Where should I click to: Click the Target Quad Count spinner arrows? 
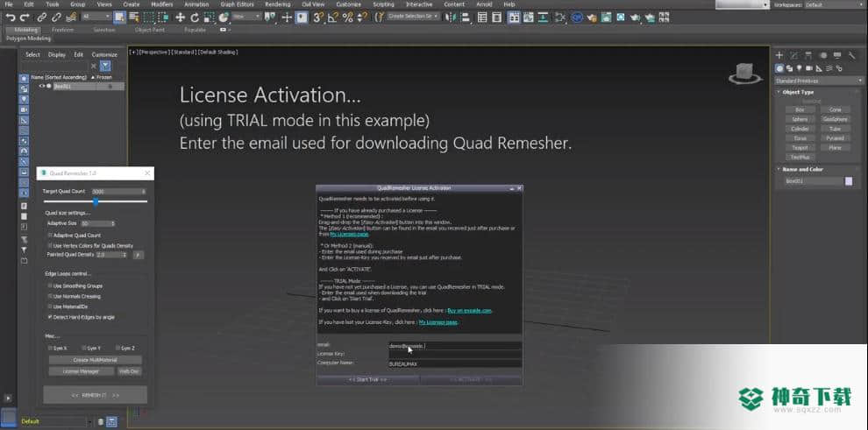(144, 191)
